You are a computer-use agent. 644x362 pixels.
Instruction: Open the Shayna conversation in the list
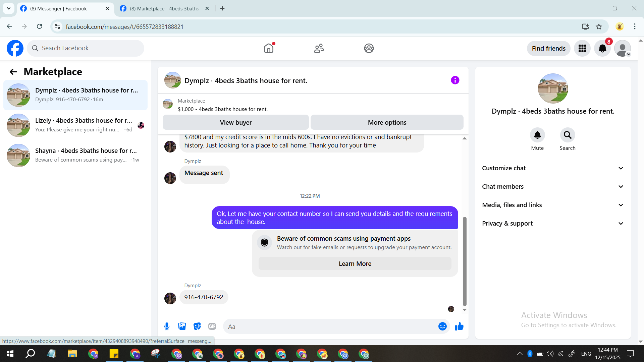pos(75,156)
